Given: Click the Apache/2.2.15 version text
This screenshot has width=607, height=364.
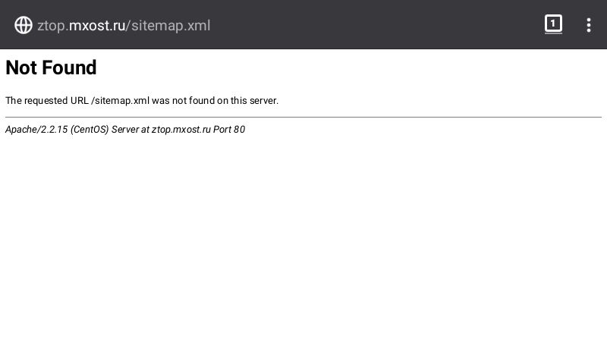Looking at the screenshot, I should [x=36, y=130].
